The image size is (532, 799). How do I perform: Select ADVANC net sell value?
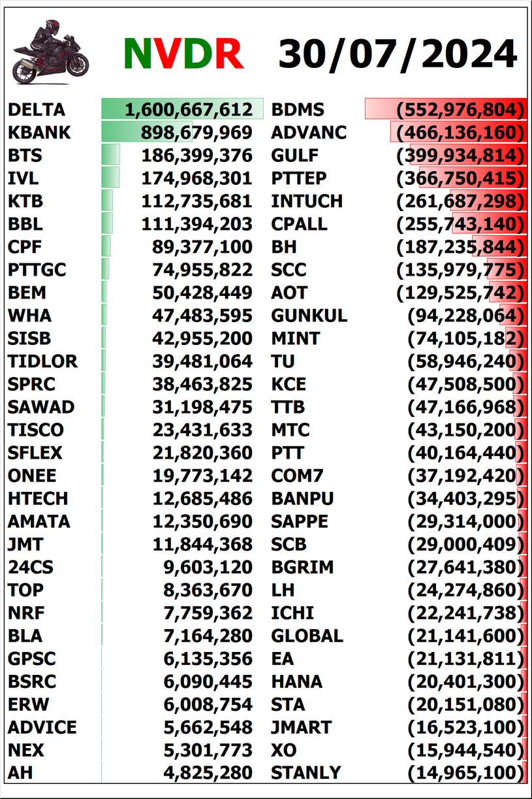pyautogui.click(x=460, y=133)
